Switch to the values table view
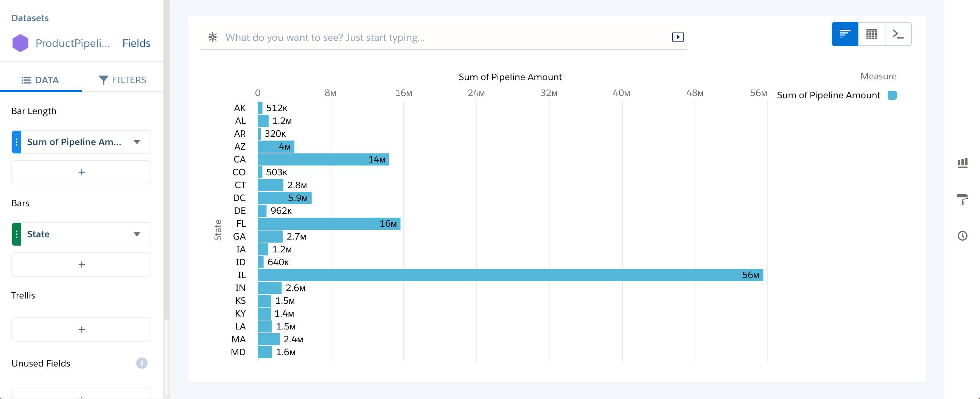Image resolution: width=980 pixels, height=399 pixels. 871,34
